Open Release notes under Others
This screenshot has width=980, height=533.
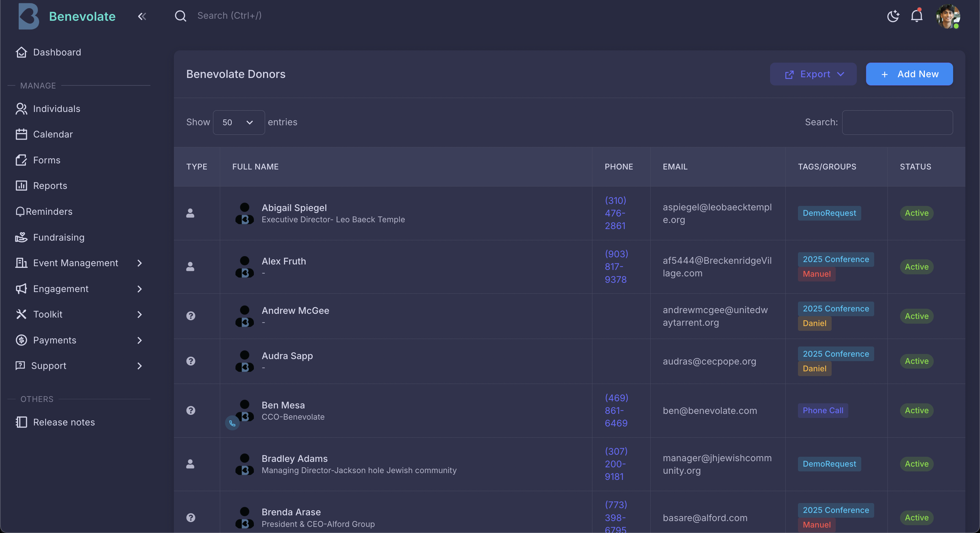(x=64, y=422)
